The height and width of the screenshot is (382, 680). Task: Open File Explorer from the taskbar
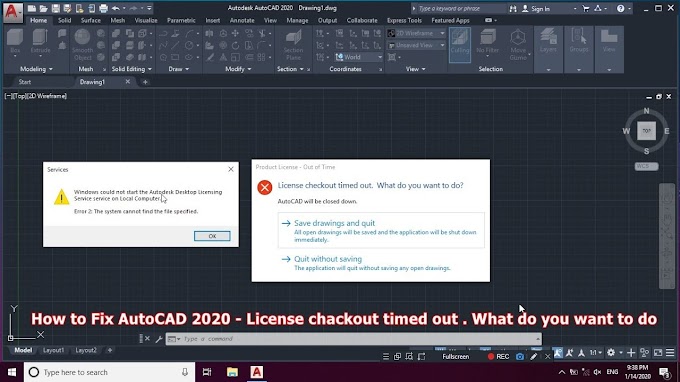point(232,372)
